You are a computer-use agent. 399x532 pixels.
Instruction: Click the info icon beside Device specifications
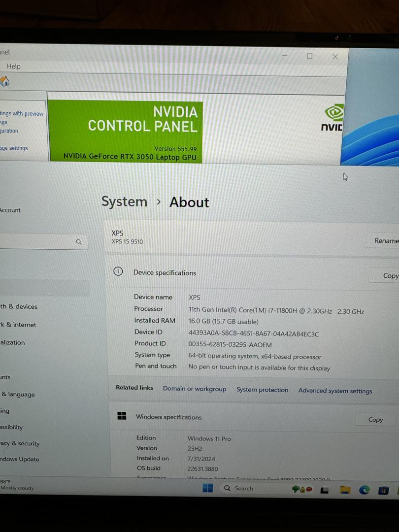pos(118,271)
